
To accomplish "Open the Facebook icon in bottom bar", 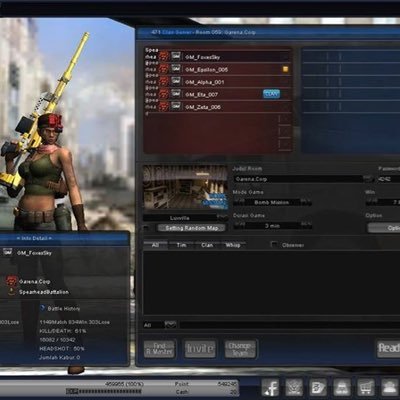I will point(271,388).
